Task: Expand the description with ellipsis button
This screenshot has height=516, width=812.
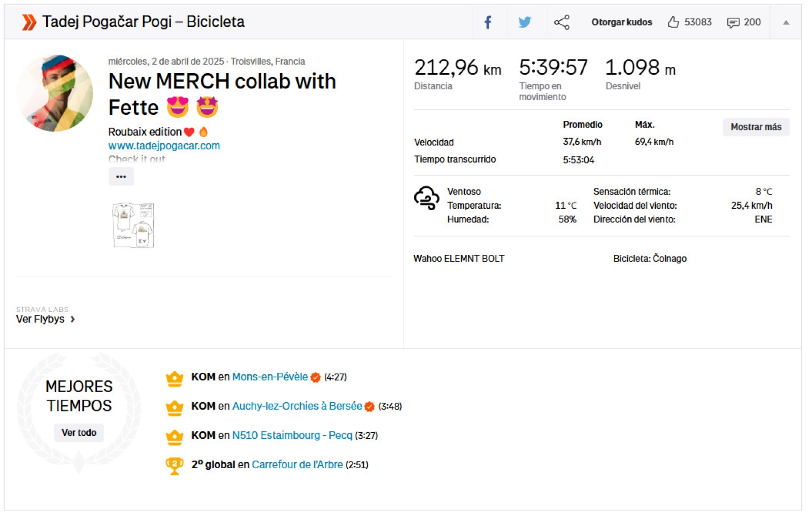Action: point(121,177)
